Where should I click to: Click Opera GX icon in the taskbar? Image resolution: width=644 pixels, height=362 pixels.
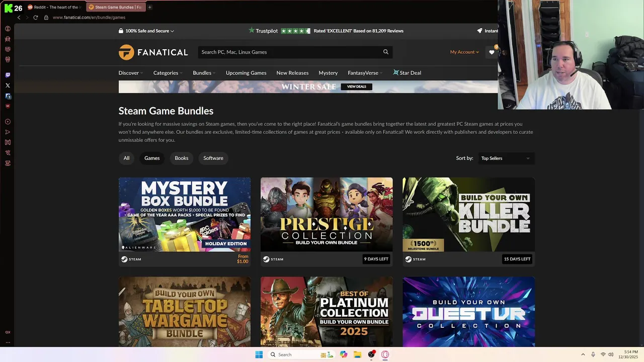click(x=385, y=354)
